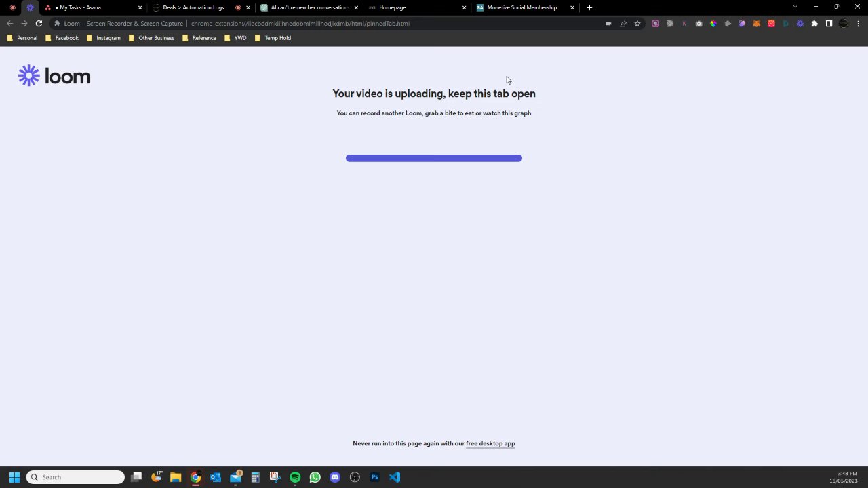Open the red square extension icon

tap(771, 24)
